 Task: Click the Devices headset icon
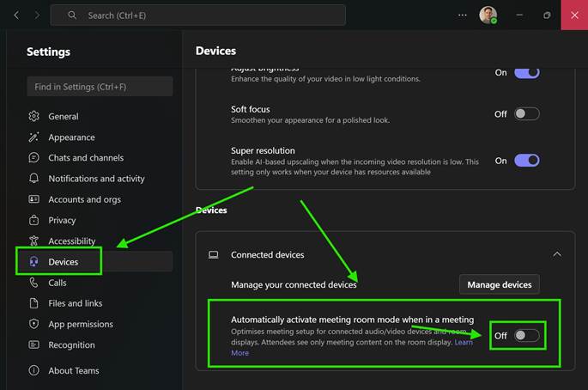33,262
